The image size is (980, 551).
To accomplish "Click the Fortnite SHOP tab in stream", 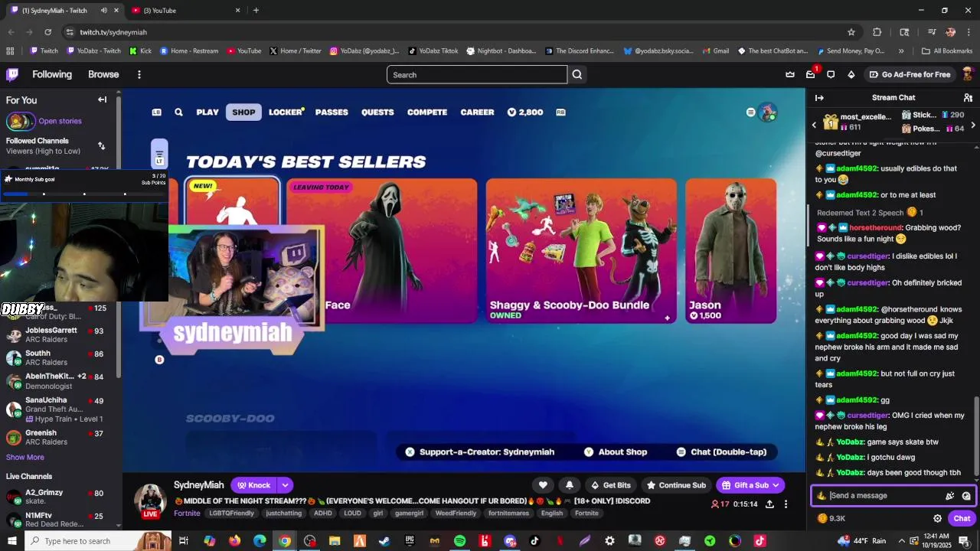I will (243, 112).
